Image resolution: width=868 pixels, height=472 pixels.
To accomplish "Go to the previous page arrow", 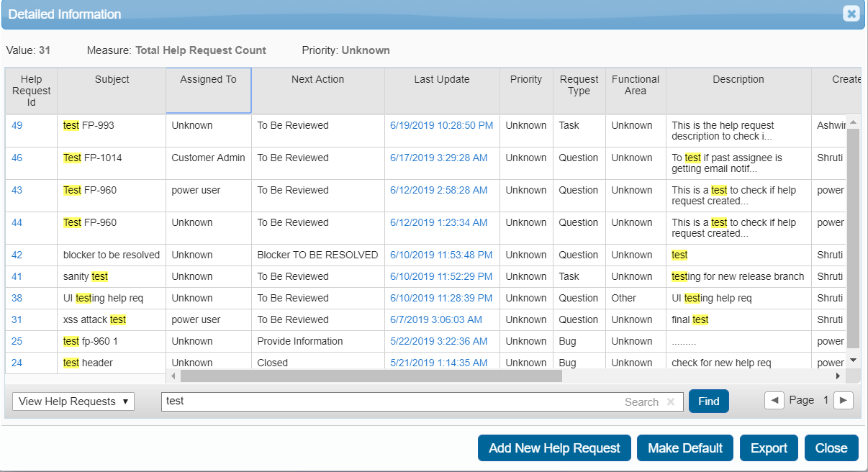I will tap(774, 401).
